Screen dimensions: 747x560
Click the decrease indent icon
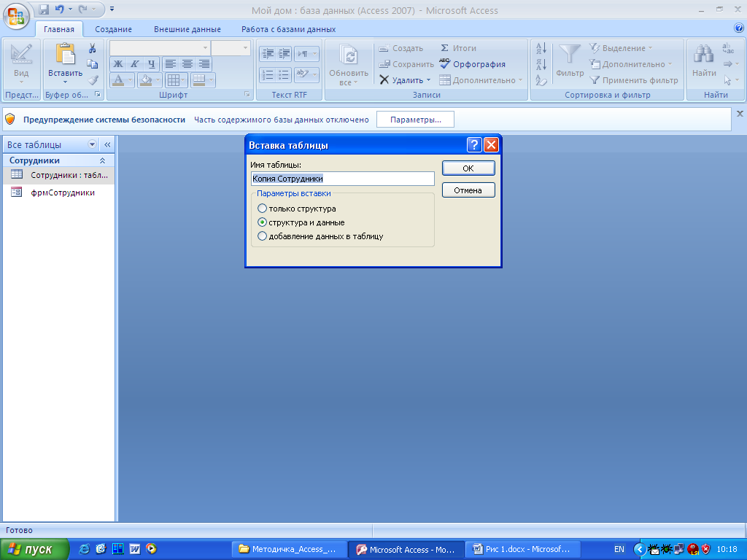pyautogui.click(x=268, y=54)
